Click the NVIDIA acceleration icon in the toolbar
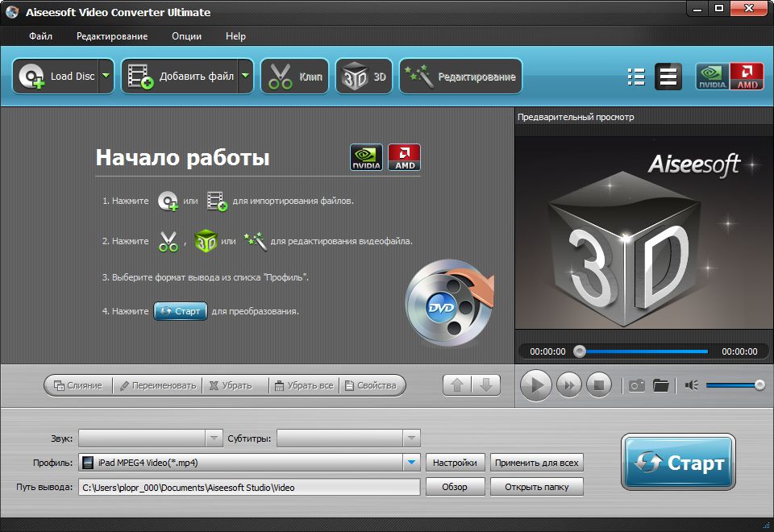 pos(712,77)
